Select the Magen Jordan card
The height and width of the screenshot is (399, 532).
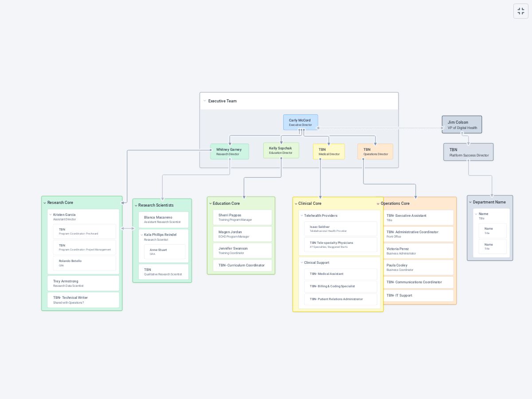point(243,234)
